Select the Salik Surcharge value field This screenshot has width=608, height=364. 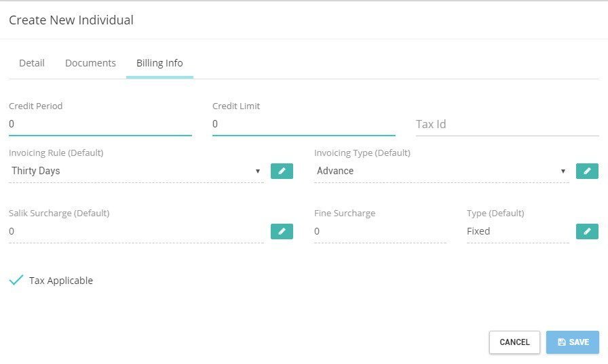coord(136,231)
